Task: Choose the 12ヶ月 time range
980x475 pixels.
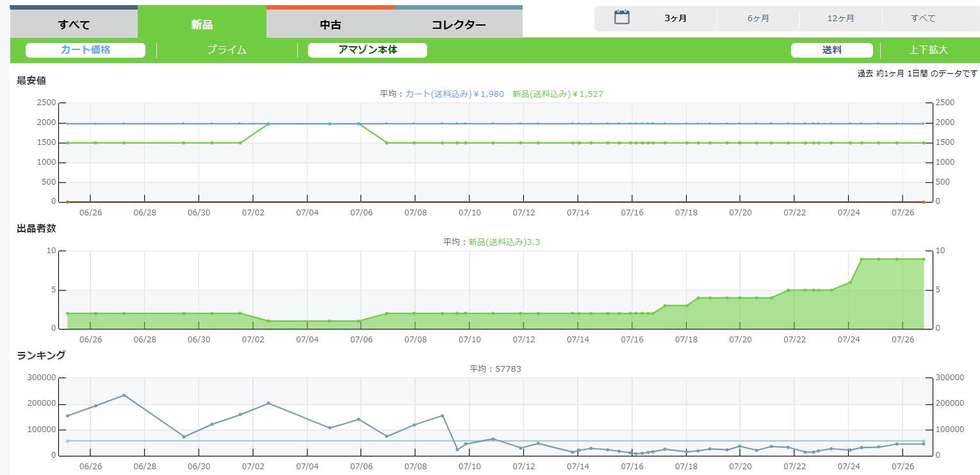Action: (x=840, y=19)
